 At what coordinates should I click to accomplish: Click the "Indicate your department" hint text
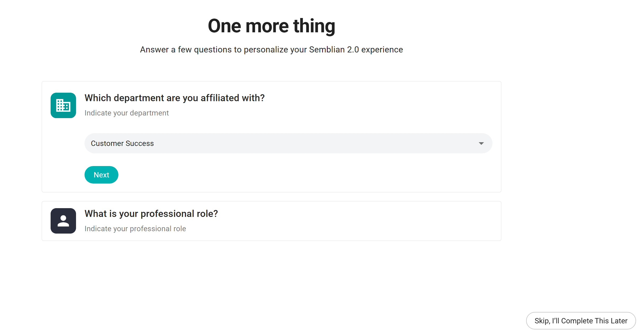coord(126,113)
